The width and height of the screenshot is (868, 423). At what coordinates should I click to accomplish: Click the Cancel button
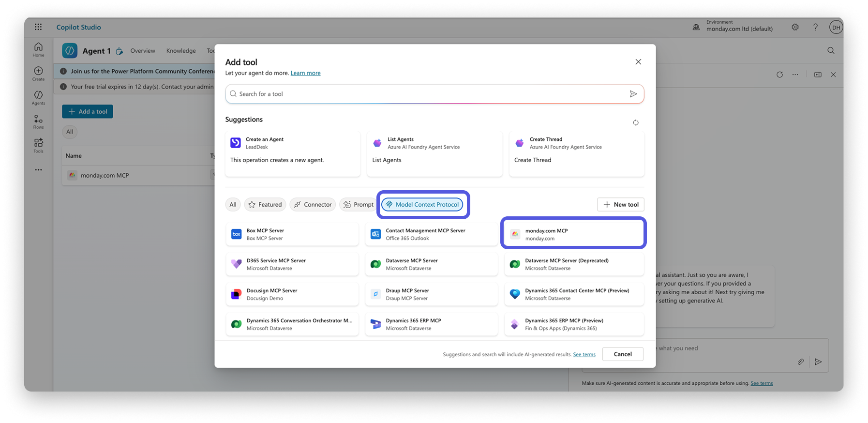point(623,354)
